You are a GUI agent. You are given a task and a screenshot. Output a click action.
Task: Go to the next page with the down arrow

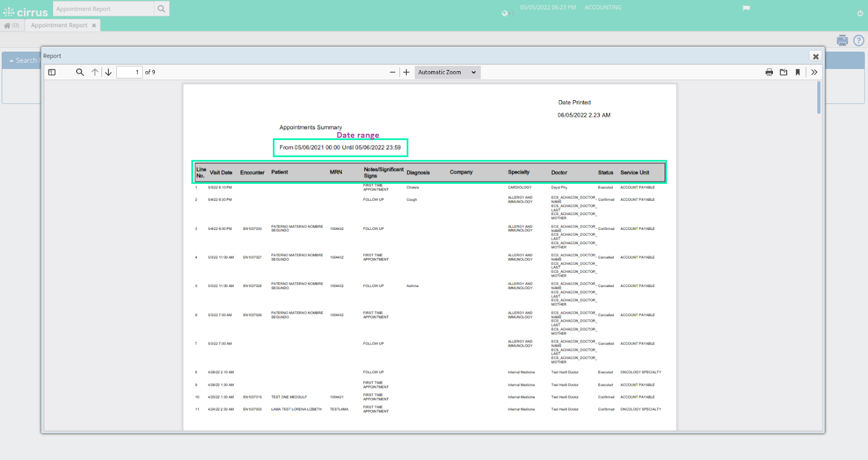click(108, 72)
